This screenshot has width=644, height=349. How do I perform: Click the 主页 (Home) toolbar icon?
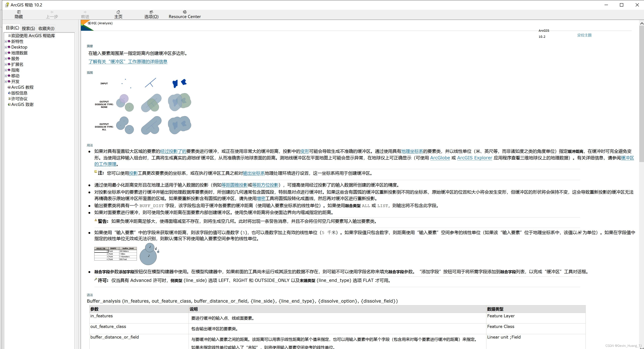coord(118,14)
